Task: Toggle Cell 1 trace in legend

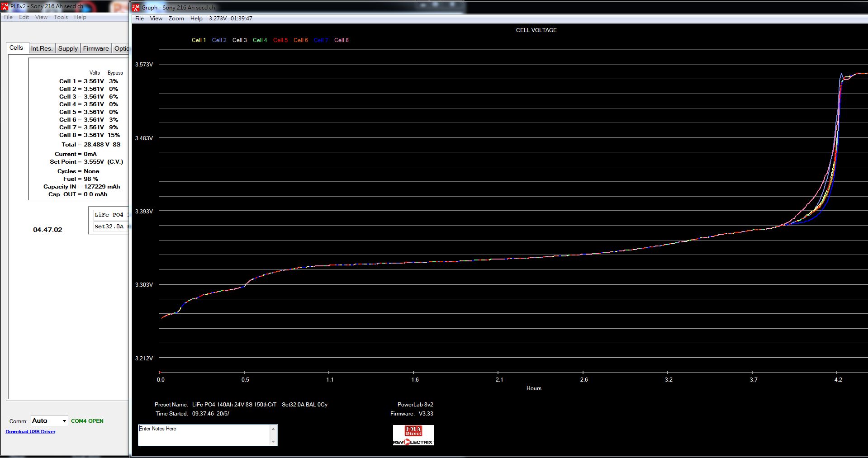Action: pos(199,40)
